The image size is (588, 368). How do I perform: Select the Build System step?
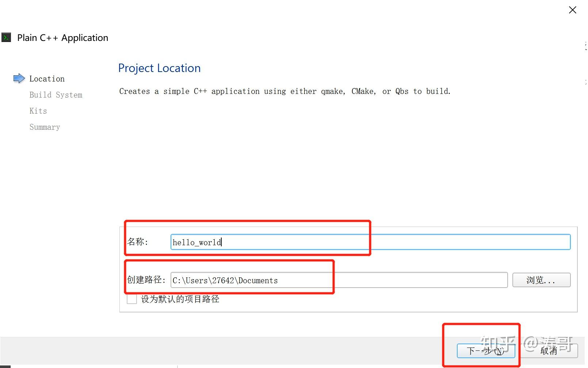click(56, 95)
